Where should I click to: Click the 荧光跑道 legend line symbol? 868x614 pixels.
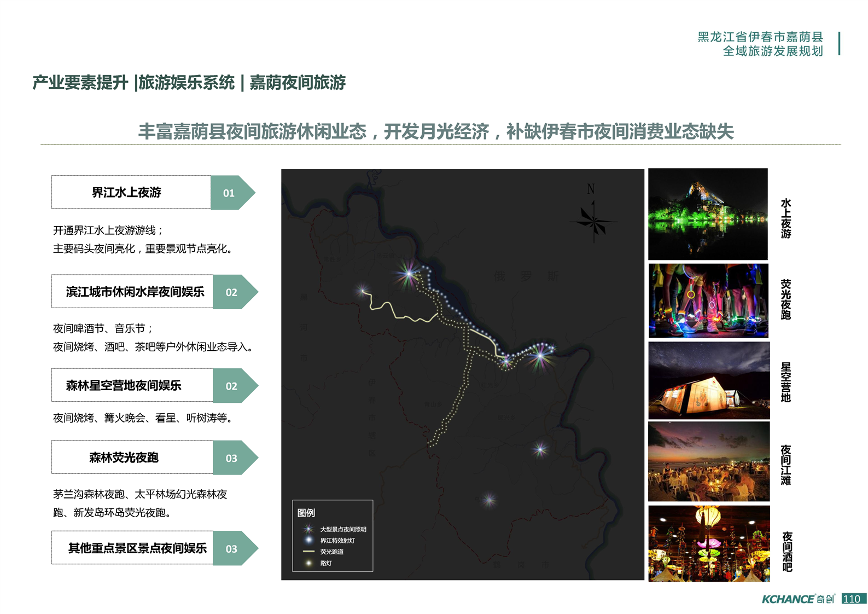pos(308,552)
